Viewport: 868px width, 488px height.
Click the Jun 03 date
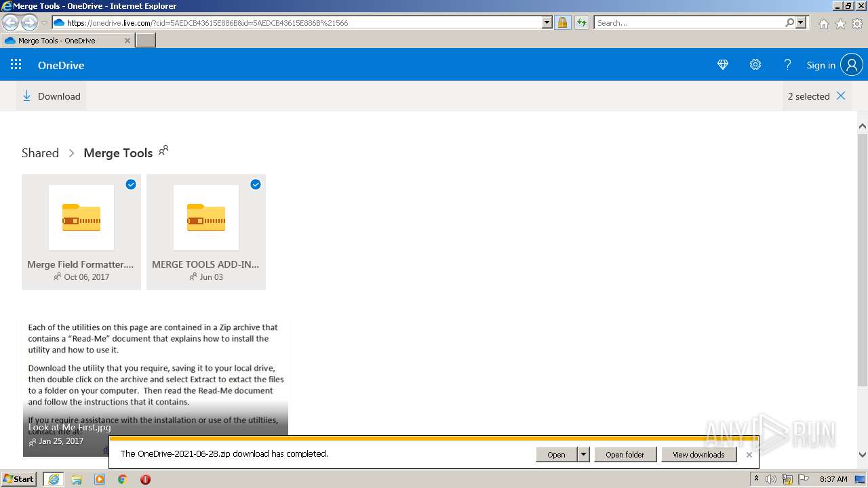(211, 277)
